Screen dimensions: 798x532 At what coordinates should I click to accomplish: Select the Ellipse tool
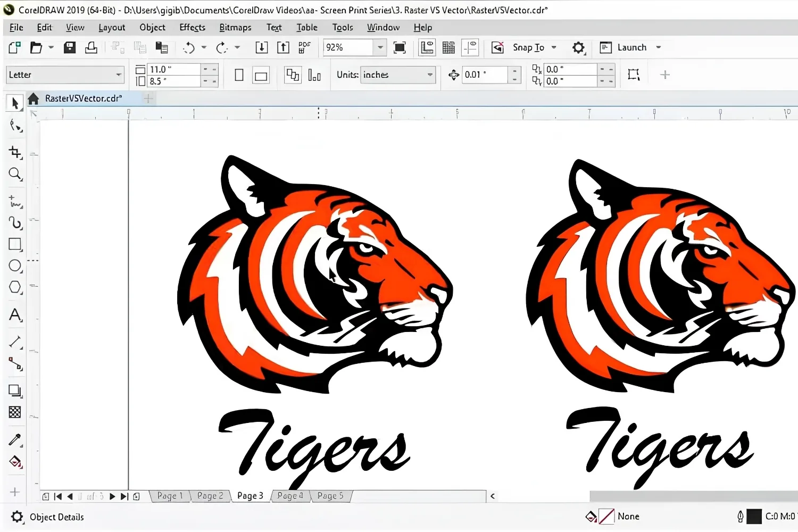pos(15,265)
